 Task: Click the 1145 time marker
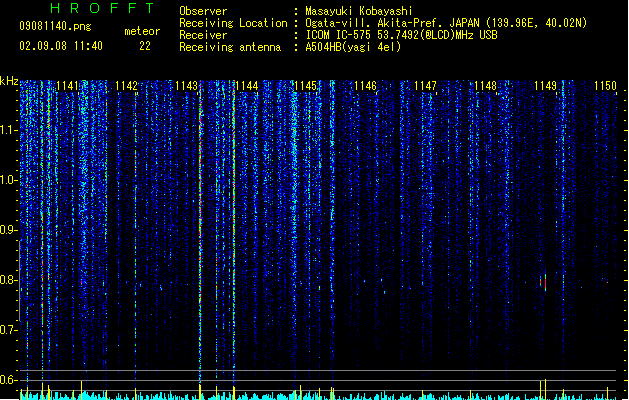306,86
